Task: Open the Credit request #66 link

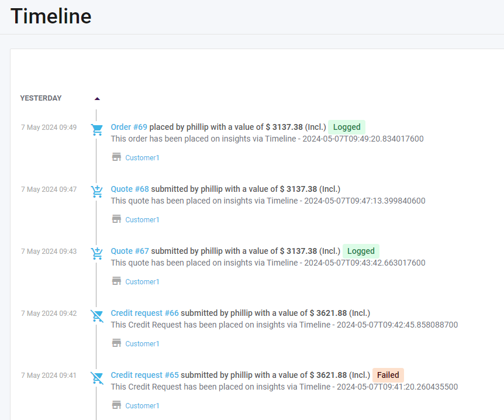Action: tap(144, 313)
